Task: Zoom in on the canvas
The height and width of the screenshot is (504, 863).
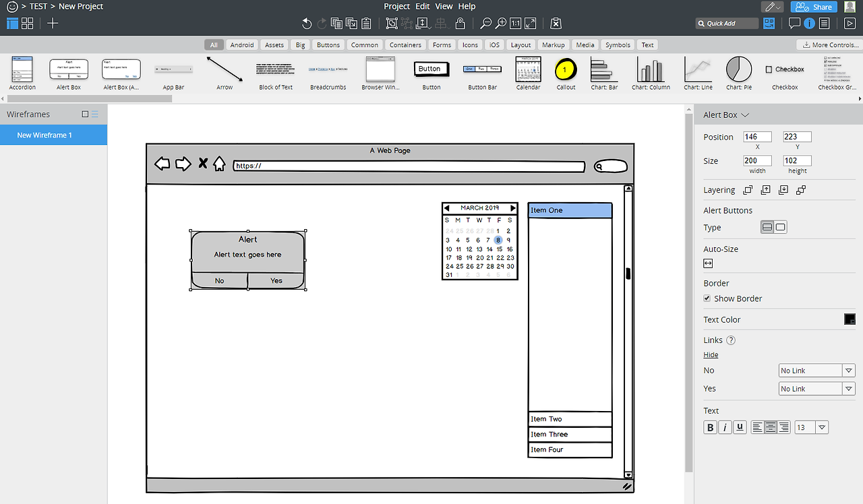Action: 501,24
